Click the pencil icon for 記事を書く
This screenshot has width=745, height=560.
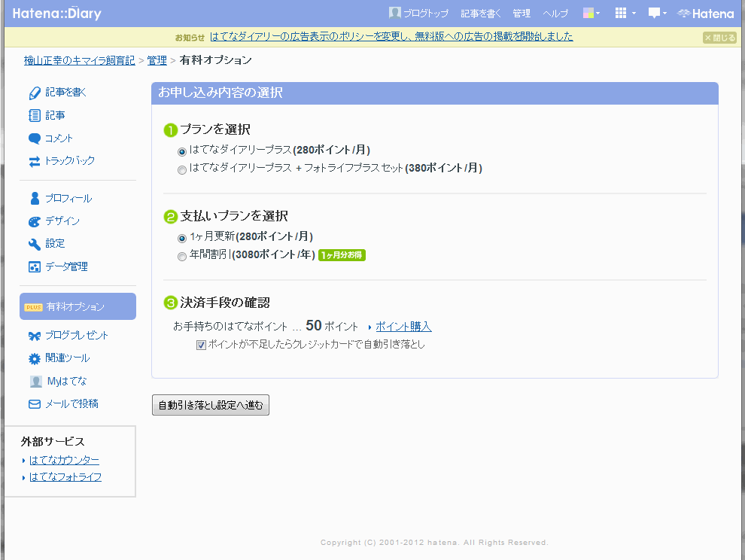pyautogui.click(x=34, y=93)
